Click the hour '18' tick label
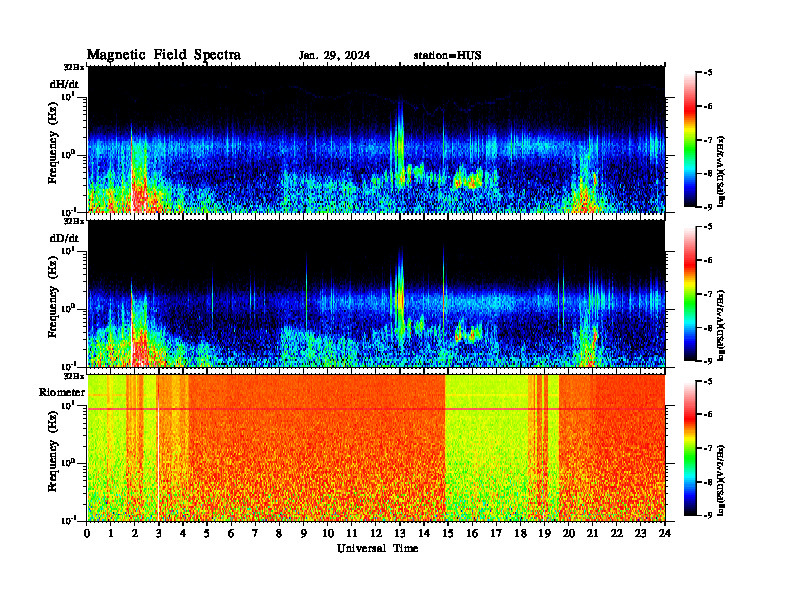792x612 pixels. point(520,533)
